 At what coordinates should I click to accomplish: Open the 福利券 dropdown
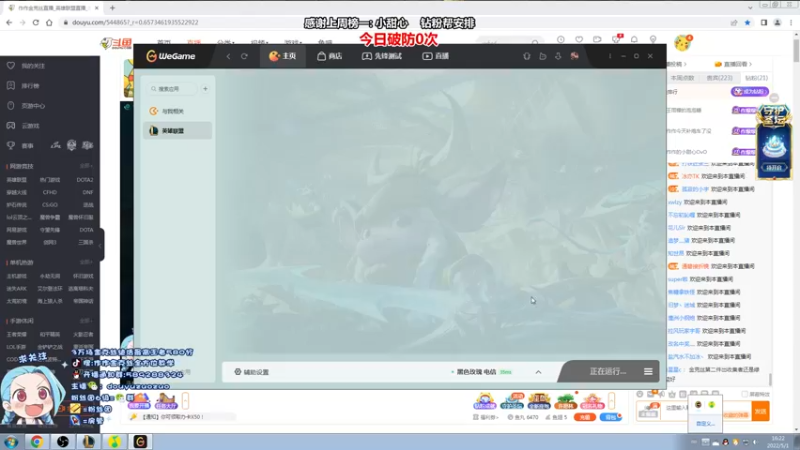(485, 417)
